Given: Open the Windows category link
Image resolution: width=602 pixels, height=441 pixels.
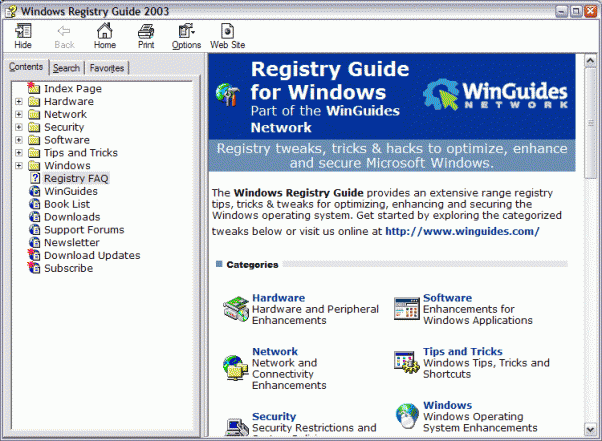Looking at the screenshot, I should coord(447,405).
